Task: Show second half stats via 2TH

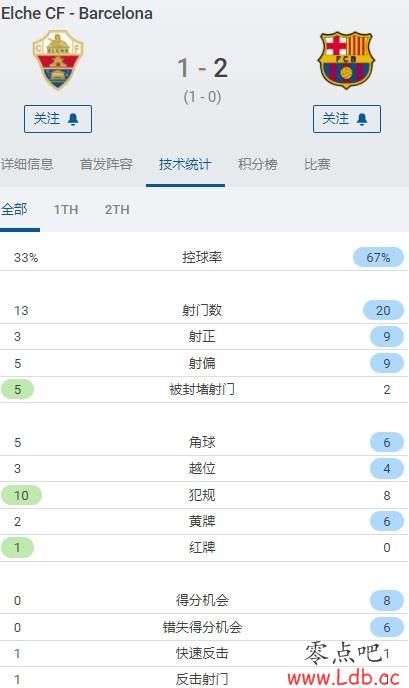Action: (117, 210)
